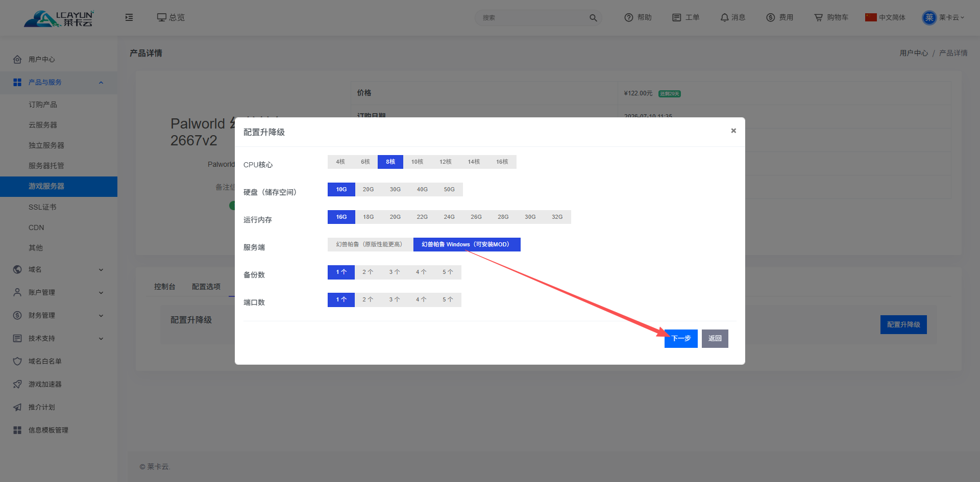Choose 20G disk storage option
The image size is (980, 482).
pyautogui.click(x=368, y=189)
